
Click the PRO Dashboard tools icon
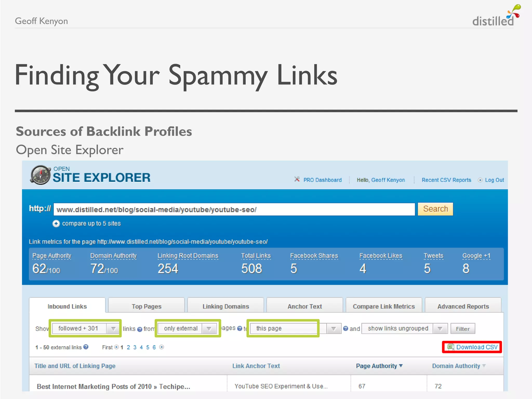(x=297, y=179)
